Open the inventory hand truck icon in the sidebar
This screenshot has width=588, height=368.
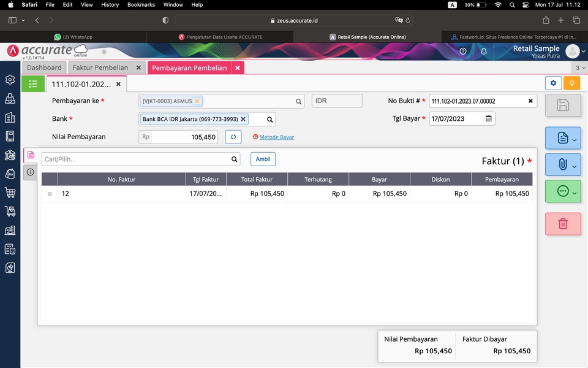point(10,211)
